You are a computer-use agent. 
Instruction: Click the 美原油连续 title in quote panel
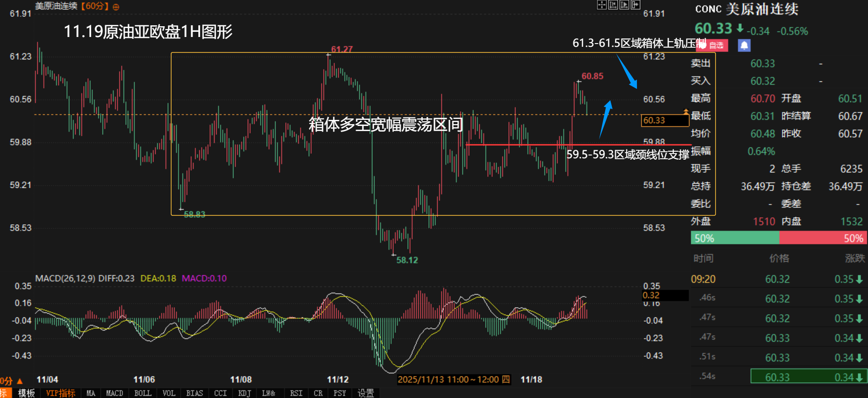[762, 9]
